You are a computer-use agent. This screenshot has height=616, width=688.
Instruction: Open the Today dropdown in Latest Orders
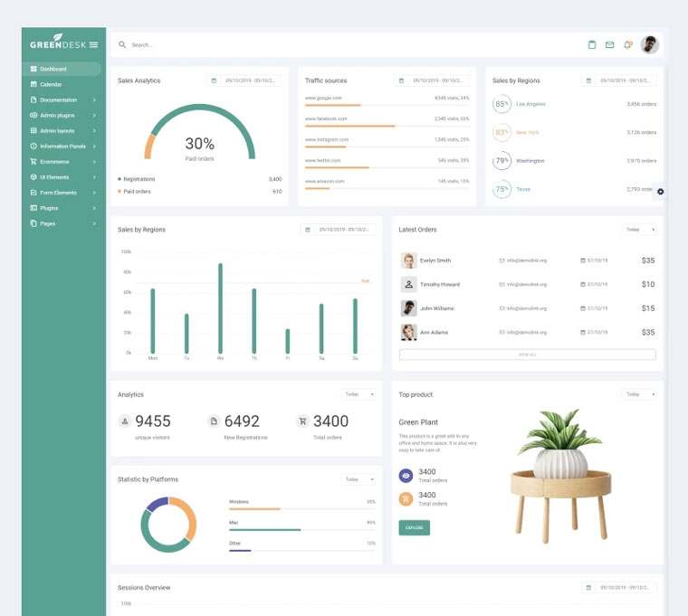coord(639,230)
